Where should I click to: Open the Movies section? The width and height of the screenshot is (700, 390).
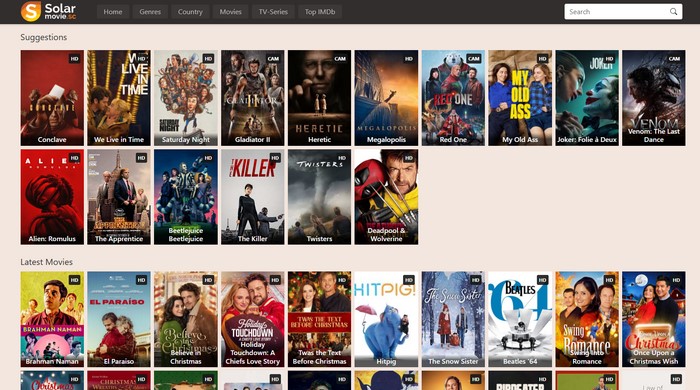point(230,12)
